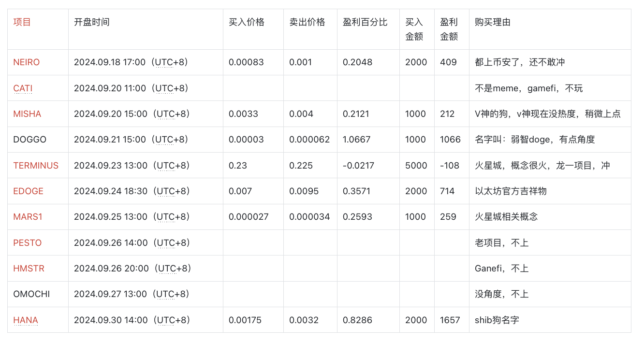Click CATI open time 2024.09.20 11:00

point(133,88)
